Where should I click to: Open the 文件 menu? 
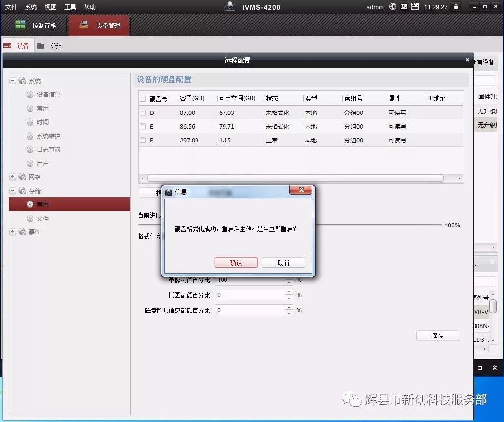pyautogui.click(x=11, y=7)
